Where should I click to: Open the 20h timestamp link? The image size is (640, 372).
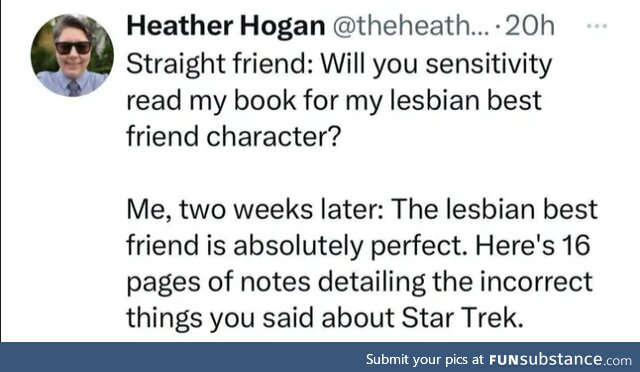point(529,26)
